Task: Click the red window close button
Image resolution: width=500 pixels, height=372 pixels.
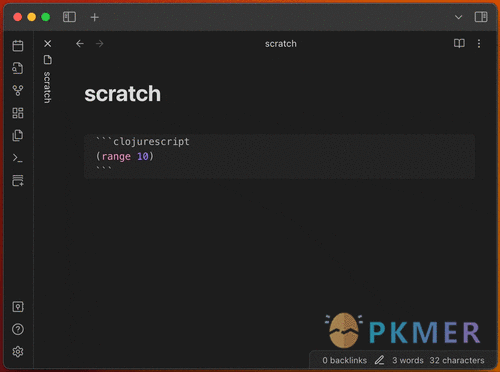Action: (18, 17)
